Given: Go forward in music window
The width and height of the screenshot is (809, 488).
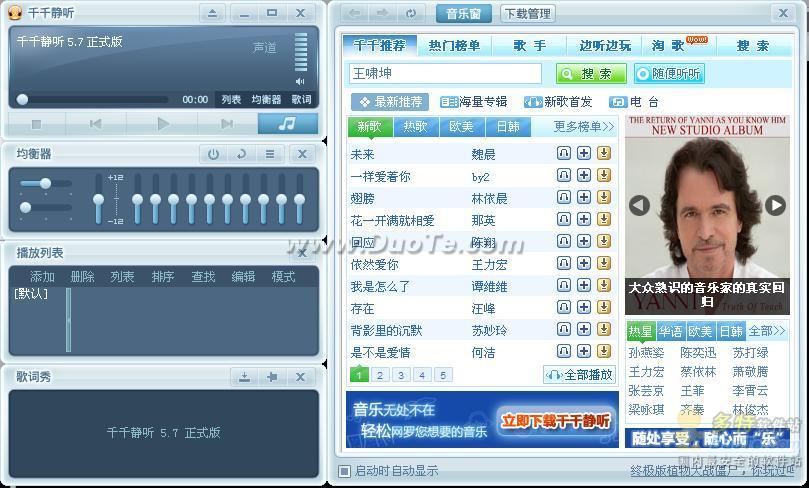Looking at the screenshot, I should click(383, 13).
